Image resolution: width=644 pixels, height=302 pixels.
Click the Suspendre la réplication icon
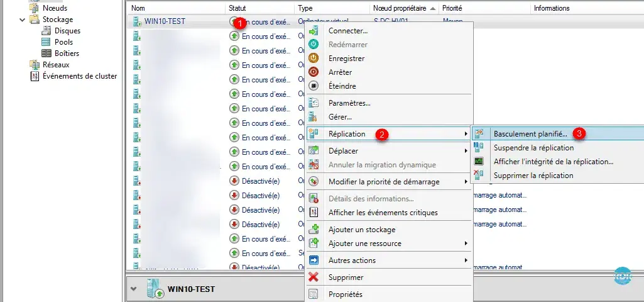[479, 148]
